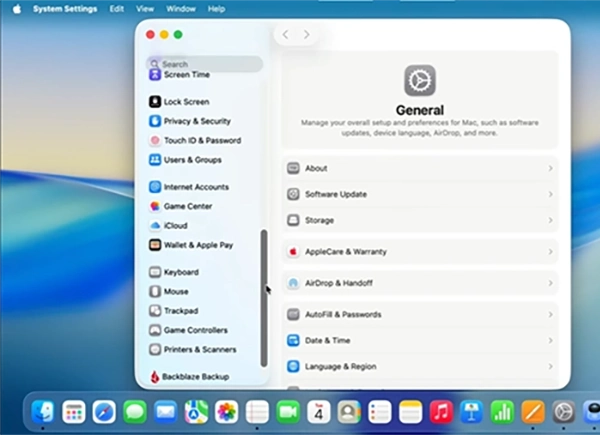Click the Language & Region globe icon

click(x=293, y=367)
